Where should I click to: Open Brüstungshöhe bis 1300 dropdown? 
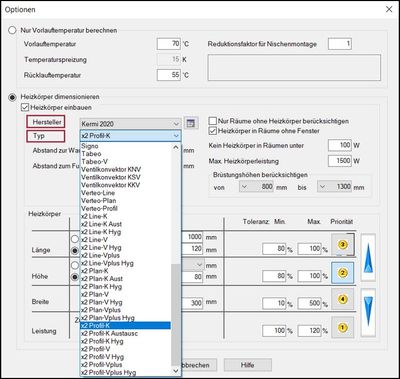pos(335,187)
